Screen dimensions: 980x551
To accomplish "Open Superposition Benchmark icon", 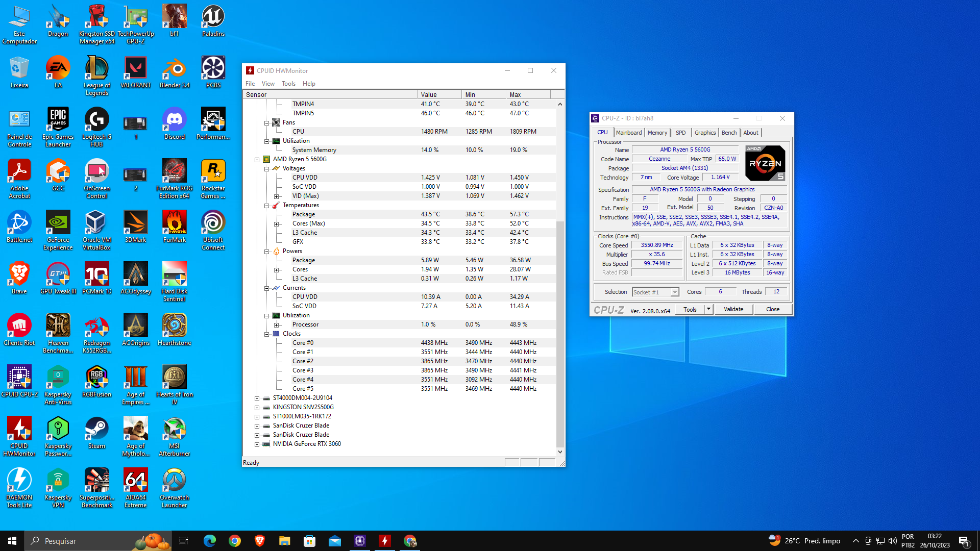I will tap(97, 488).
